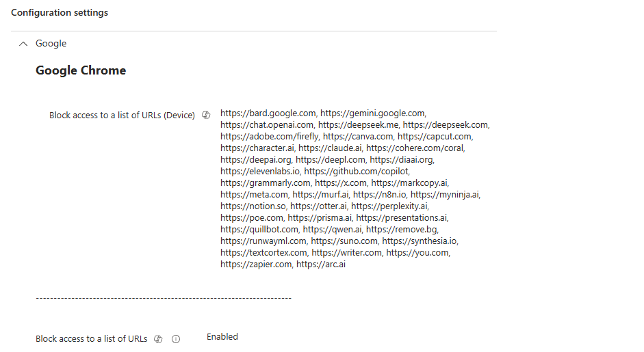
Task: Click the https://gemini.google.com URL
Action: 372,113
